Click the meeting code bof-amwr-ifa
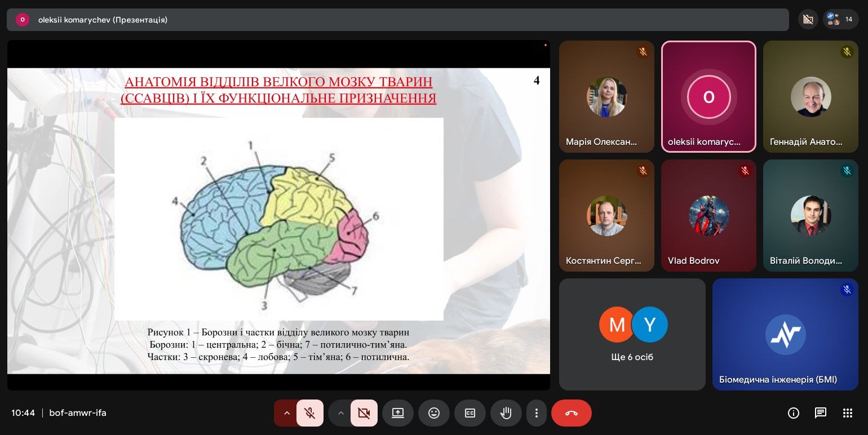868x435 pixels. [78, 413]
